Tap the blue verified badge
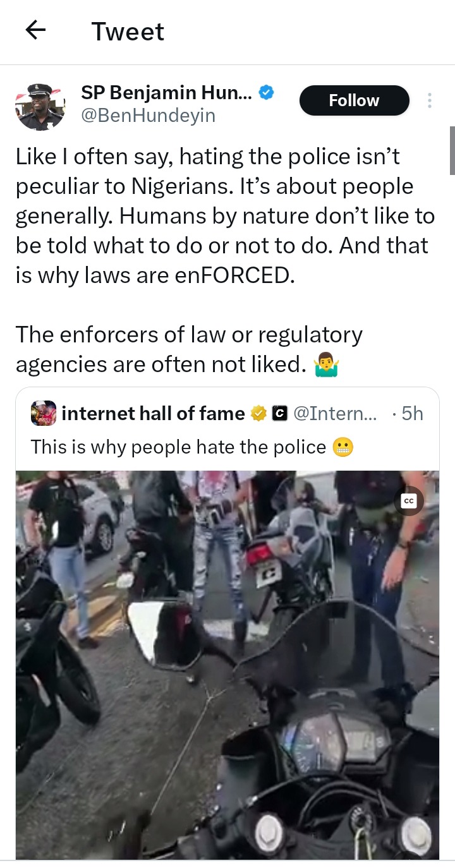455x868 pixels. coord(267,93)
